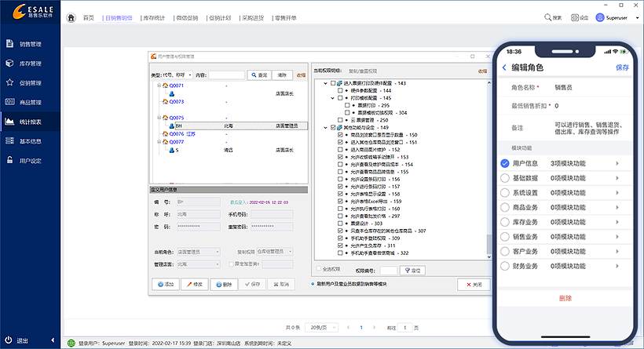
Task: Open the 当前角色 dropdown
Action: (x=201, y=252)
